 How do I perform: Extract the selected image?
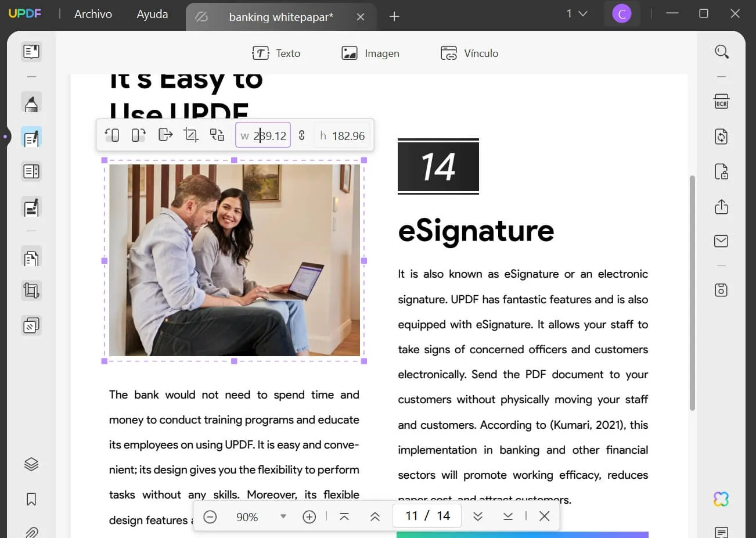click(x=165, y=135)
